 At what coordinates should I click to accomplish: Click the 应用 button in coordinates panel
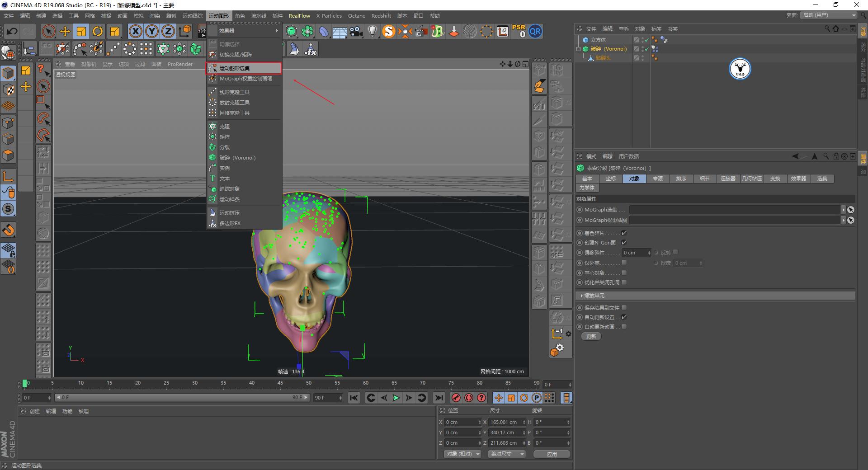click(552, 454)
